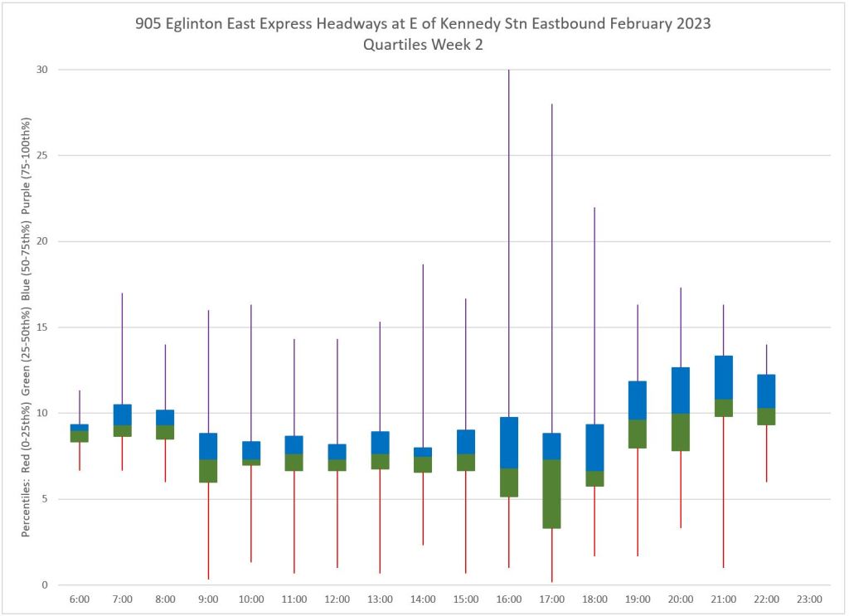Select the 'Quartiles Week 2' subtitle line
849x616 pixels.
point(423,45)
